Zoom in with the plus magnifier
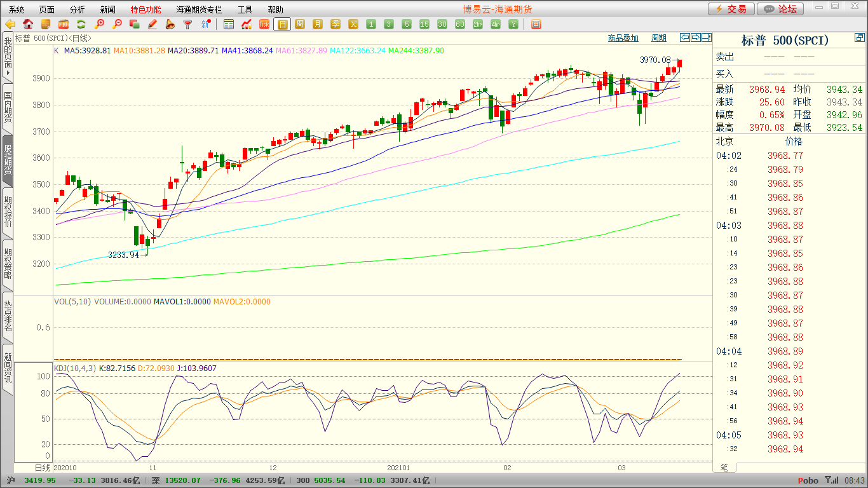The height and width of the screenshot is (488, 868). tap(99, 24)
